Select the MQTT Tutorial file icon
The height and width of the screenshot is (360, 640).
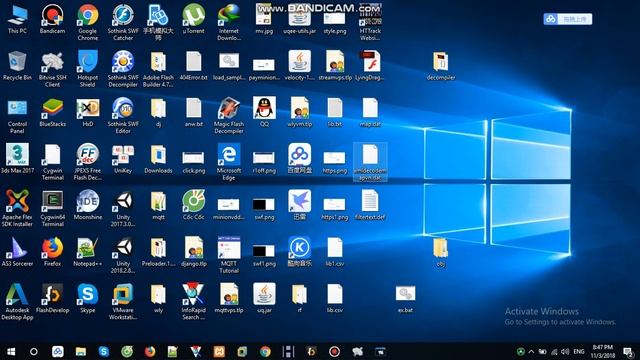tap(229, 255)
